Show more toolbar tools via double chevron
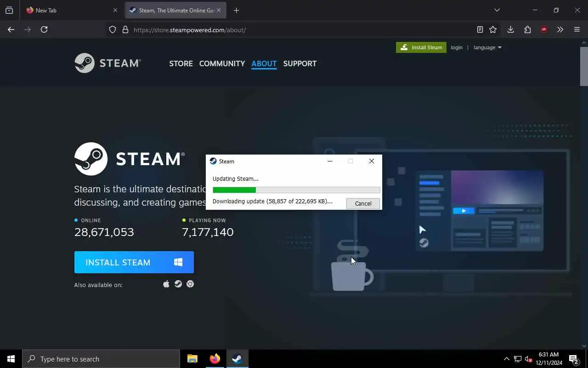Viewport: 588px width, 368px height. pyautogui.click(x=560, y=29)
